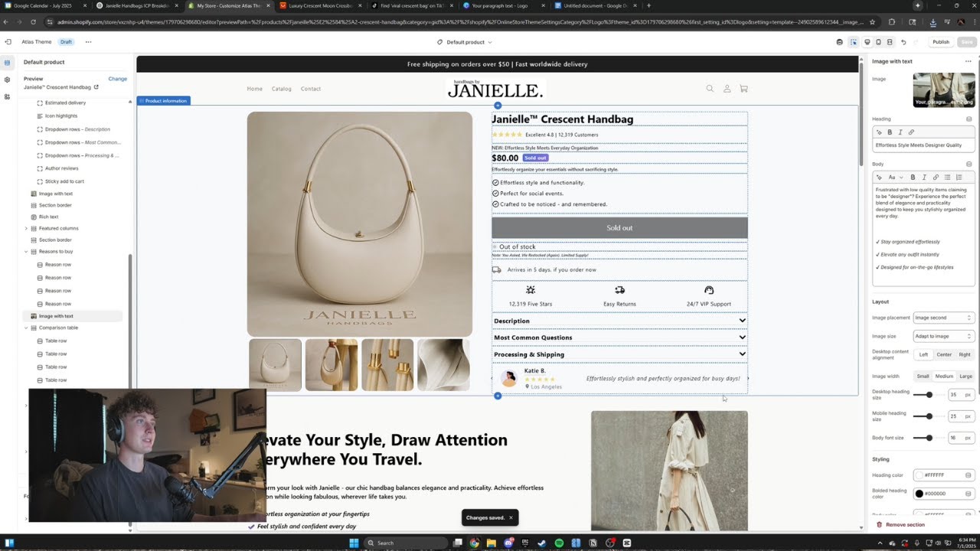Click the Change preview link
980x551 pixels.
pos(118,79)
